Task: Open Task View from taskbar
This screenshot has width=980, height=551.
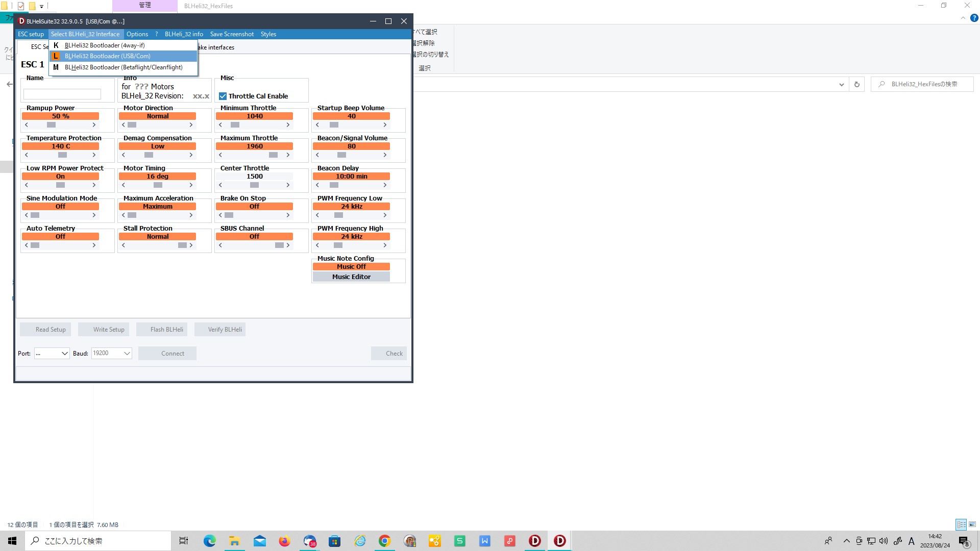Action: [184, 541]
